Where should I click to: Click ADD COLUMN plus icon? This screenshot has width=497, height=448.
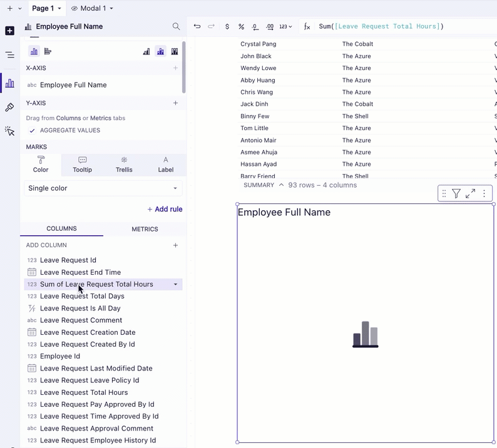pyautogui.click(x=175, y=245)
